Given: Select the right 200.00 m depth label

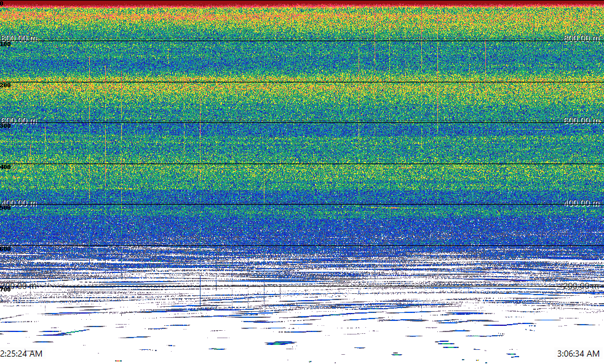Looking at the screenshot, I should coord(582,285).
